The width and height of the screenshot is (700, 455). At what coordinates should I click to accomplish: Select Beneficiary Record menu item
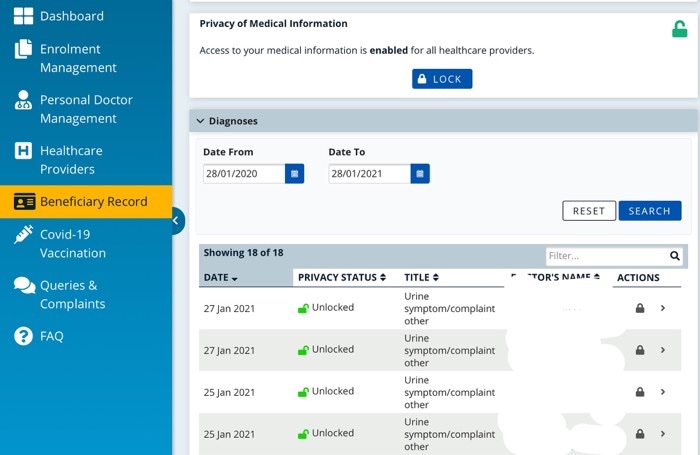pos(86,202)
